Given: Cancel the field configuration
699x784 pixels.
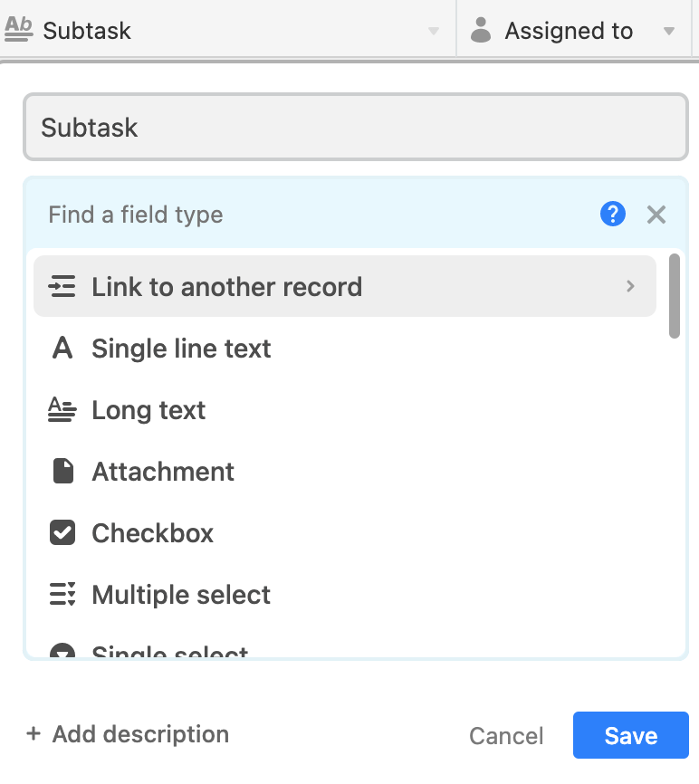Looking at the screenshot, I should pos(506,735).
